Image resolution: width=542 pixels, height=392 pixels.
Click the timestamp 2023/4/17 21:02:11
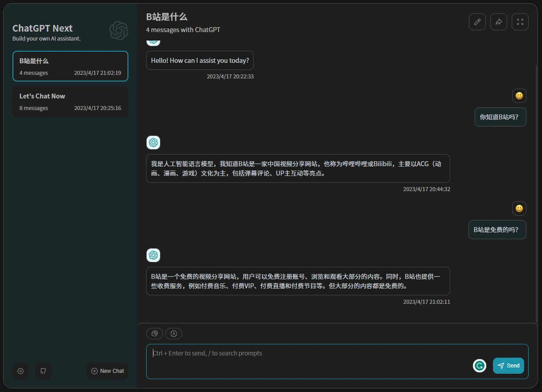coord(427,302)
